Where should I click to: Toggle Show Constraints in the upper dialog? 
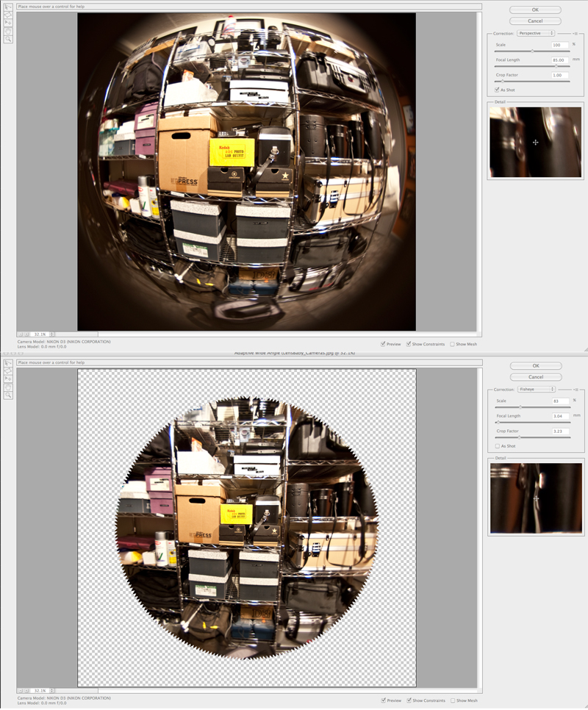click(409, 344)
